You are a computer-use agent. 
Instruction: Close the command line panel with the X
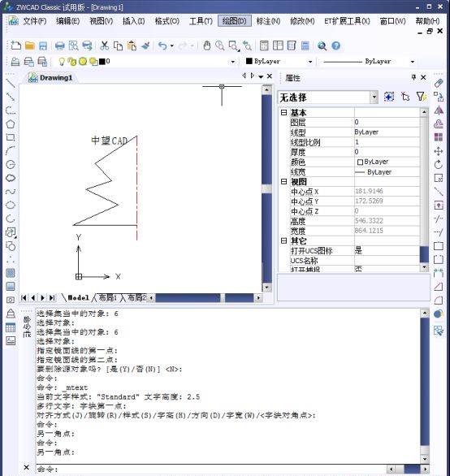27,467
